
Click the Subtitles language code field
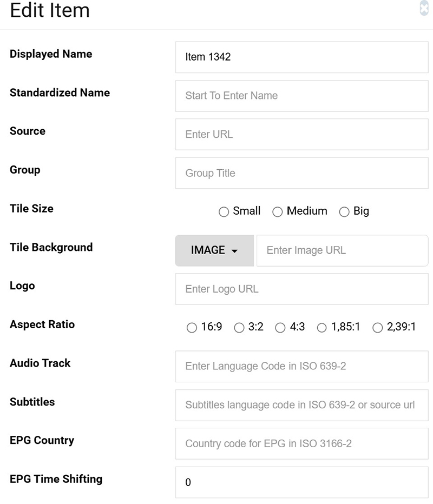(302, 406)
